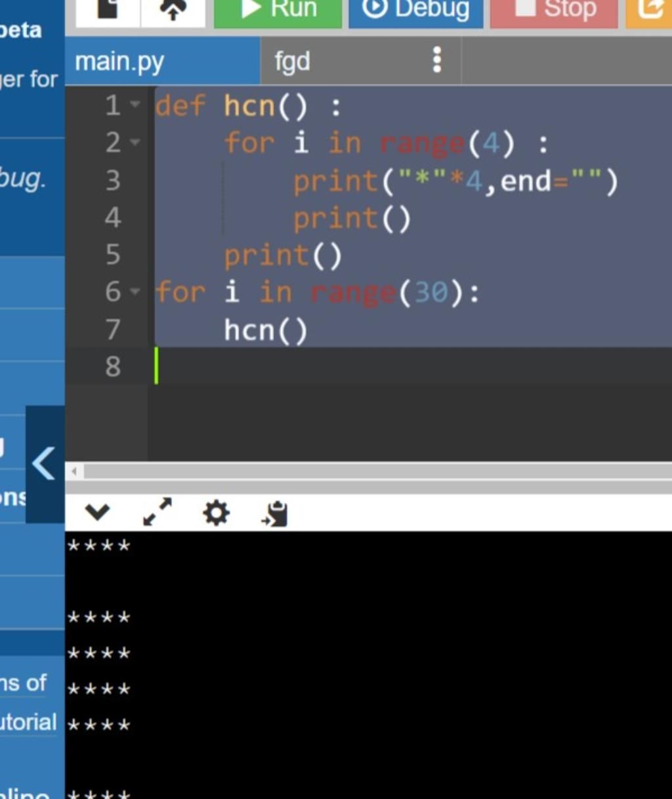Click the end="" argument on line 3
This screenshot has width=672, height=799.
point(552,181)
